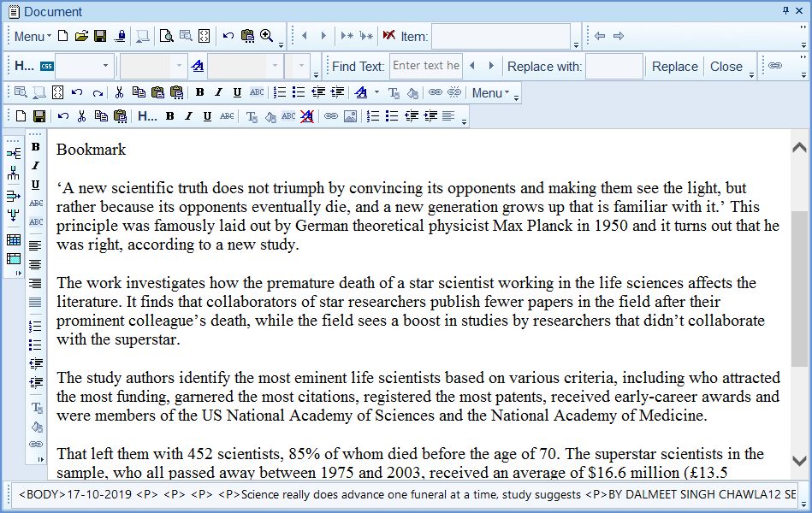Toggle center alignment in vertical toolbar
The height and width of the screenshot is (513, 812).
(35, 265)
